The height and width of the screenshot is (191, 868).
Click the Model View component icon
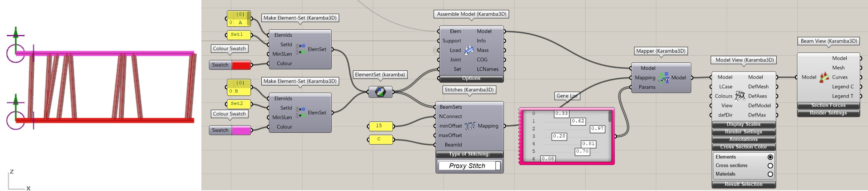point(740,96)
